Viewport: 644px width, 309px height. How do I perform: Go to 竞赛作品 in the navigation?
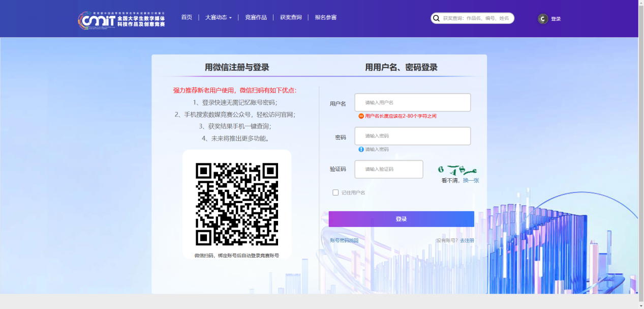pyautogui.click(x=256, y=17)
